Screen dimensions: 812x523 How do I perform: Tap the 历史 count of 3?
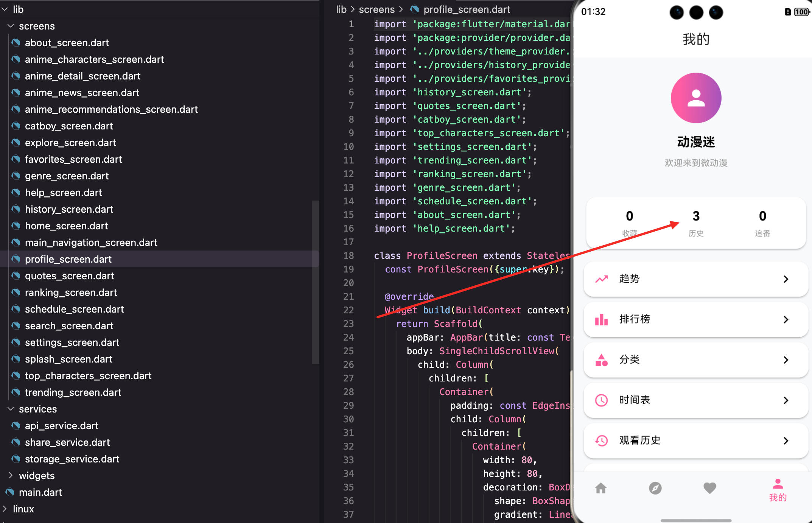696,216
